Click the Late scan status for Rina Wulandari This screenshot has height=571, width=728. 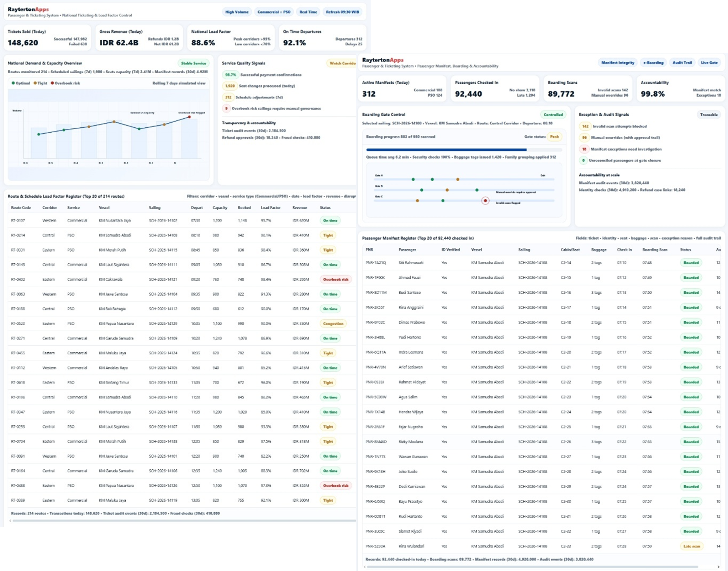[691, 546]
